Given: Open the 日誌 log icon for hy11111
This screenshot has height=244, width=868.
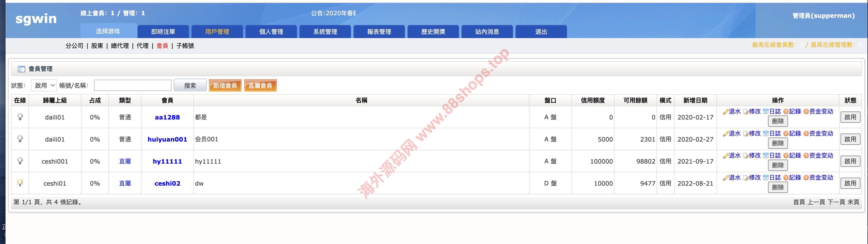Looking at the screenshot, I should click(765, 156).
